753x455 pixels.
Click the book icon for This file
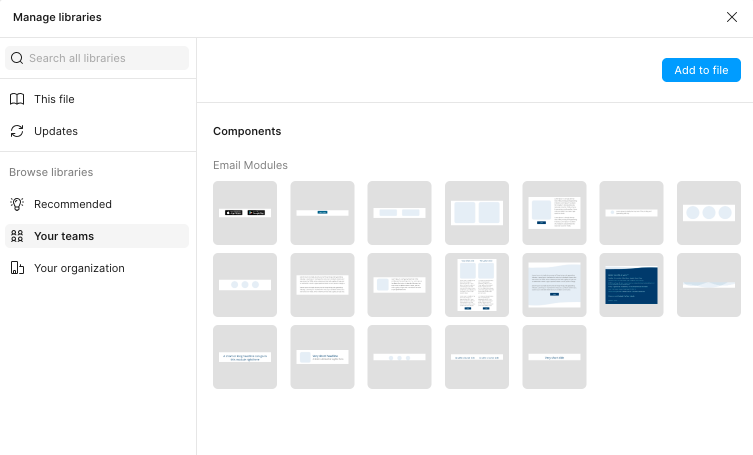[17, 99]
